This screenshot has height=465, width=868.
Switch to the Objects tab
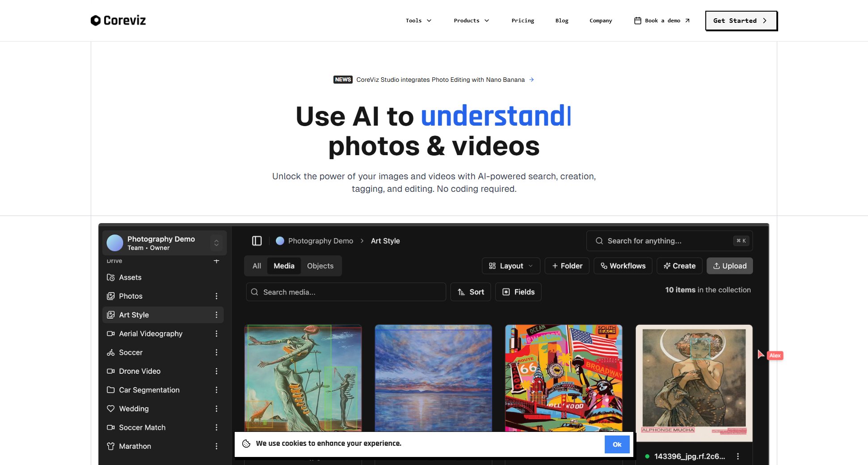tap(320, 266)
